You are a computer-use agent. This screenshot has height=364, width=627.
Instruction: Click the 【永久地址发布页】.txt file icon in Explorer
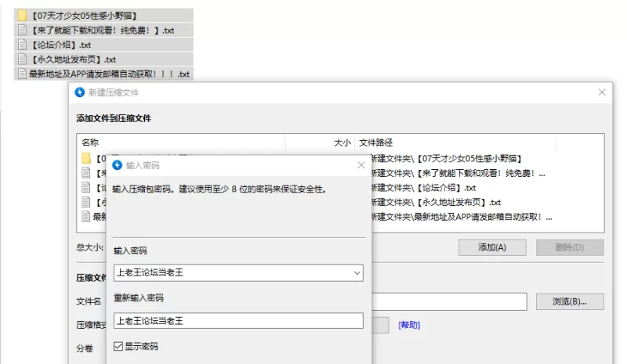coord(23,59)
